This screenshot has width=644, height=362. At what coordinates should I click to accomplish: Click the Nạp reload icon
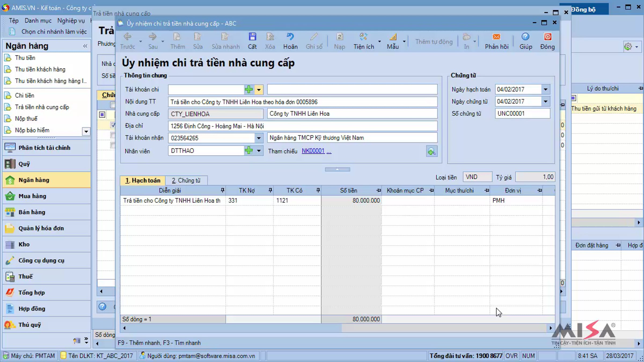pos(339,37)
